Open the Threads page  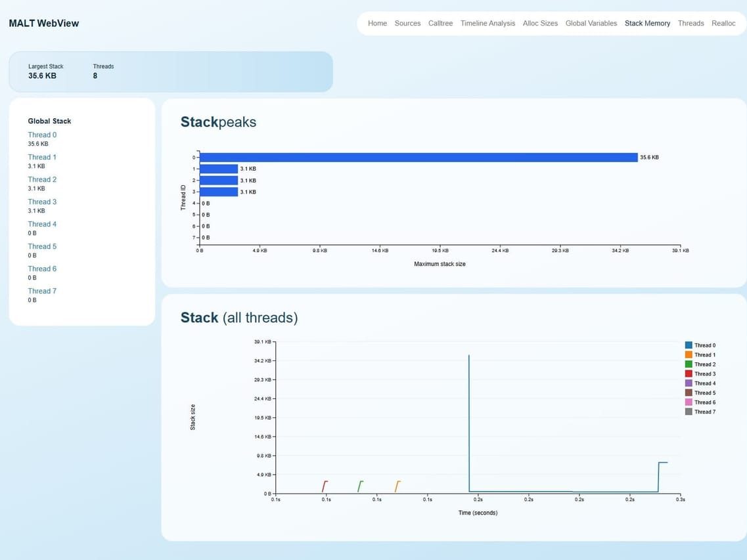(x=690, y=23)
